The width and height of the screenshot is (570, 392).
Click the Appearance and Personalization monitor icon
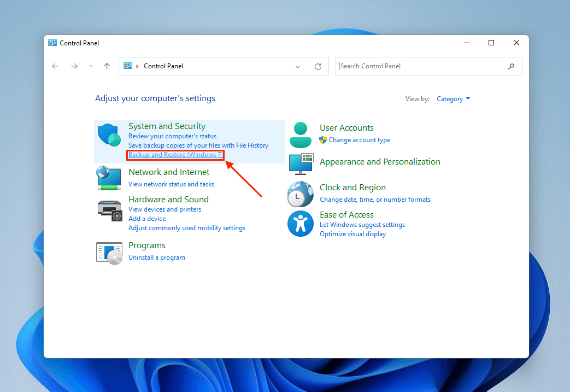(301, 164)
